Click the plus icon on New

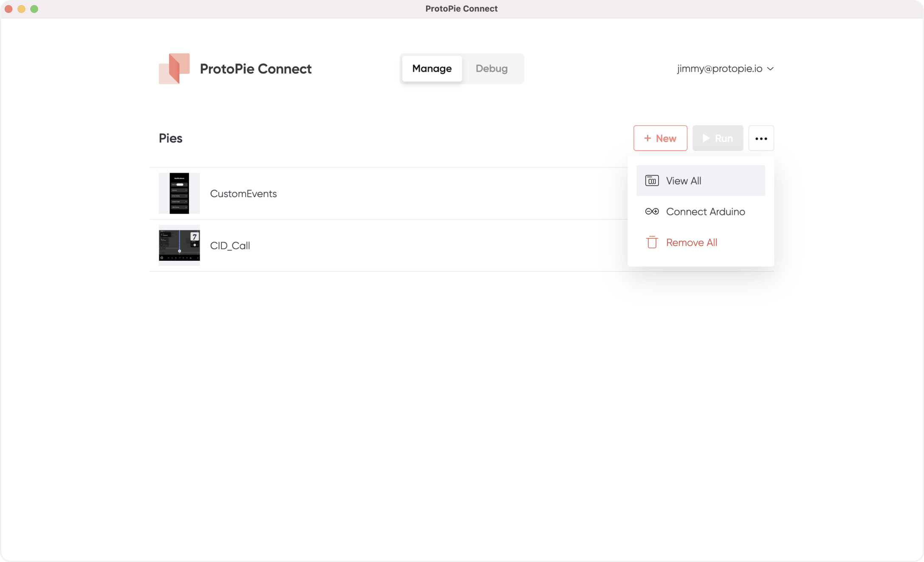[x=647, y=138]
